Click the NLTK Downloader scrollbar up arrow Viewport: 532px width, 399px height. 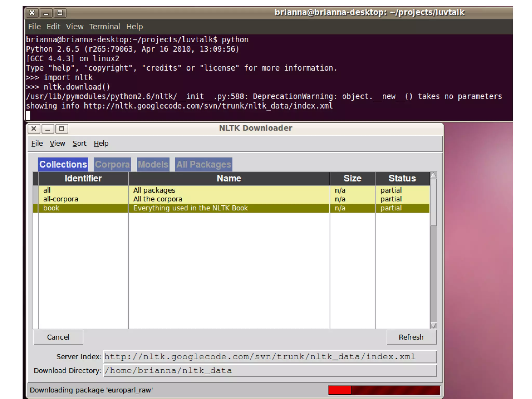(433, 175)
